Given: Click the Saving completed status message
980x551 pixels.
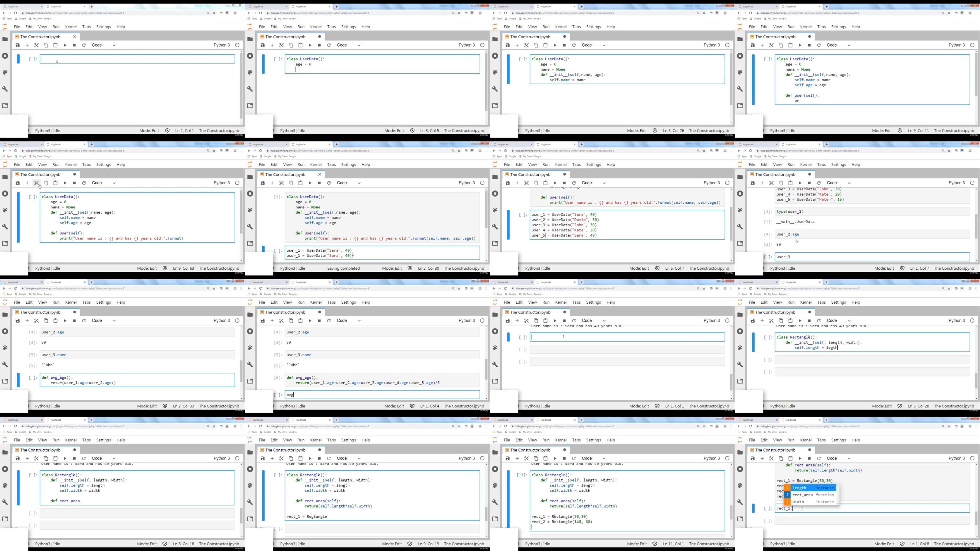Looking at the screenshot, I should (x=343, y=268).
